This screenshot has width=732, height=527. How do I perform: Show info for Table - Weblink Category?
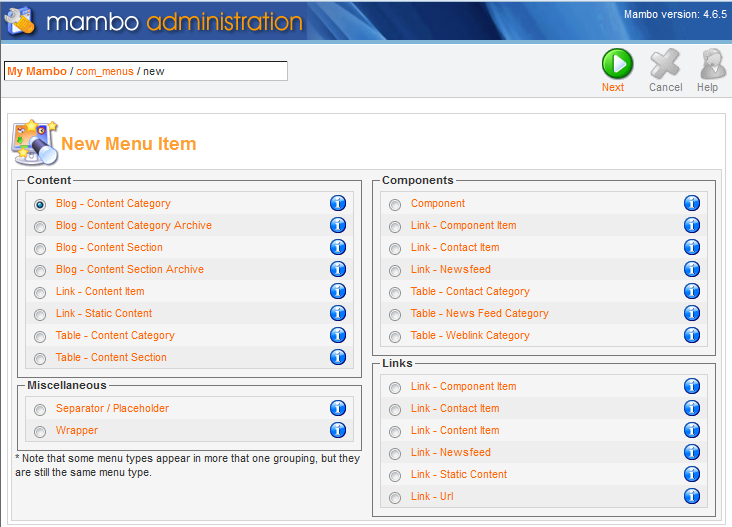[692, 335]
